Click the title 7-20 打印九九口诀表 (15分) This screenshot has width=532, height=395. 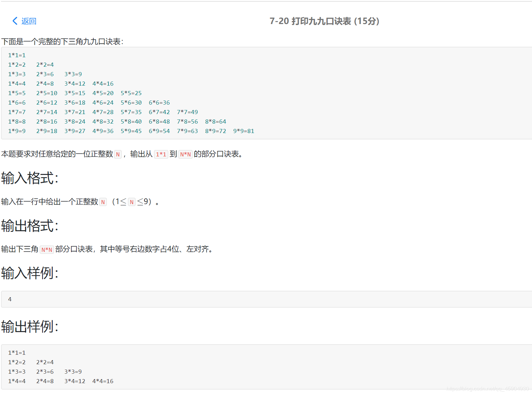pos(324,21)
